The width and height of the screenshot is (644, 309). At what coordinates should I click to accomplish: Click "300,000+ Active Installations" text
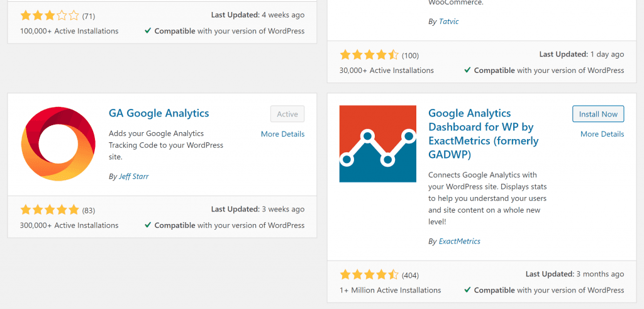[69, 225]
